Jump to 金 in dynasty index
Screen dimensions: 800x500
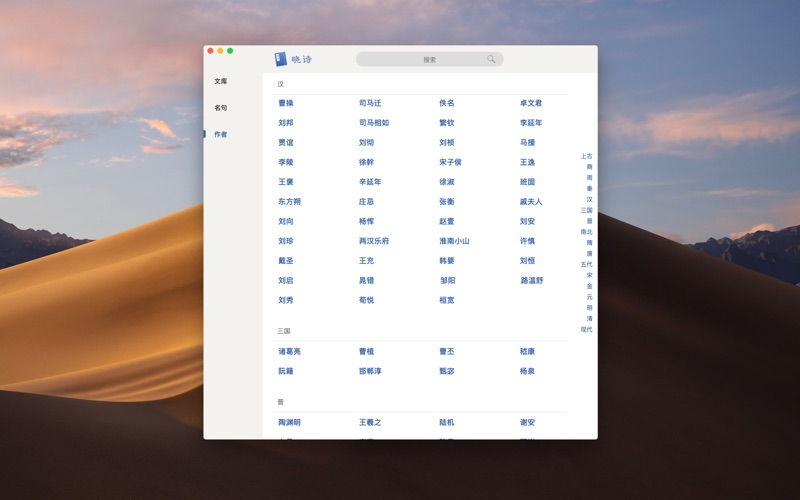[589, 286]
